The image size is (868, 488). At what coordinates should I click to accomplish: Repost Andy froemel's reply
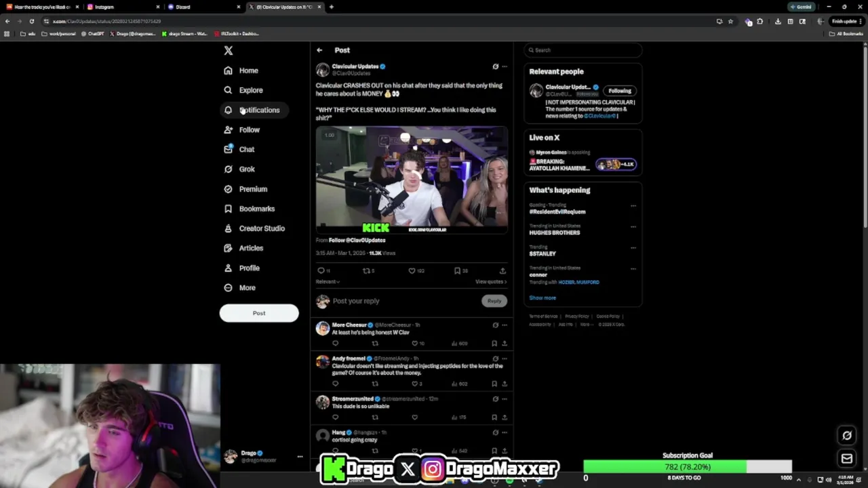[375, 384]
